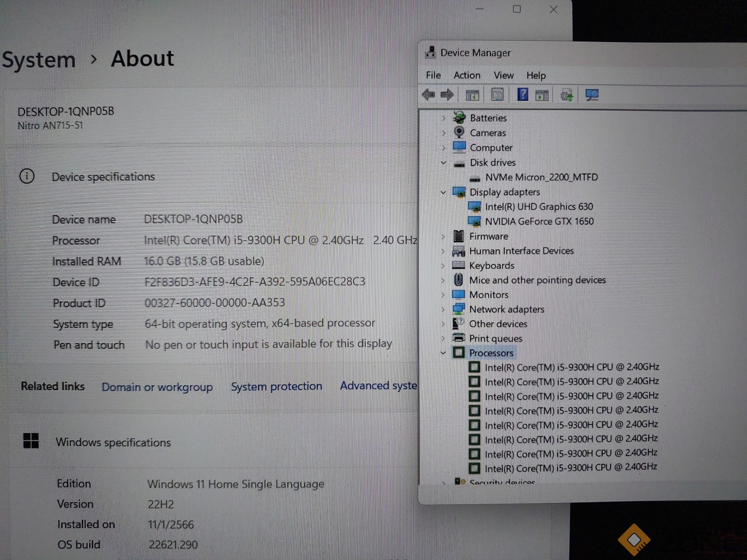747x560 pixels.
Task: Select NVMe Micron_2200_MTFD disk drive
Action: click(x=541, y=177)
